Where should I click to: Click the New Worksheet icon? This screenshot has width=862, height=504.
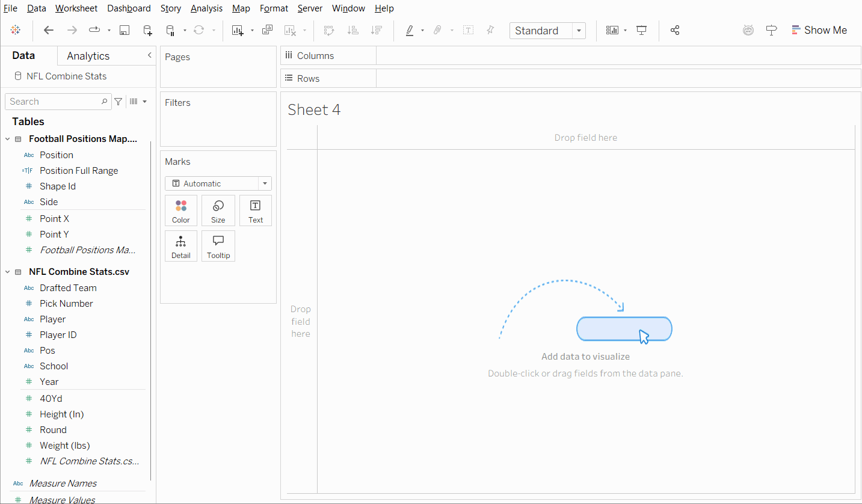(238, 31)
